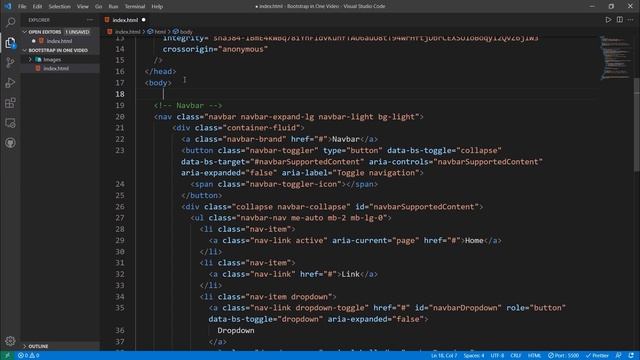Click crossorigin attribute on line 14
640x360 pixels.
click(x=188, y=49)
